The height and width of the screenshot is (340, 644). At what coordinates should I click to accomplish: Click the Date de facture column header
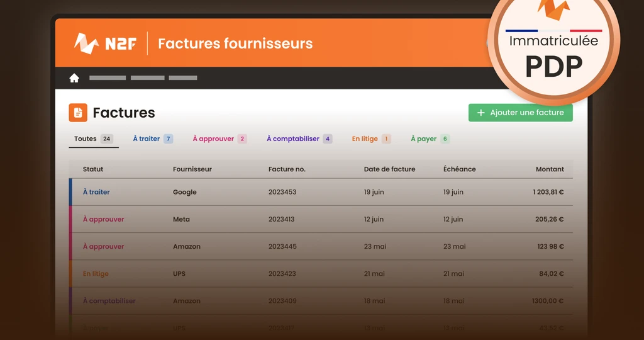tap(389, 169)
